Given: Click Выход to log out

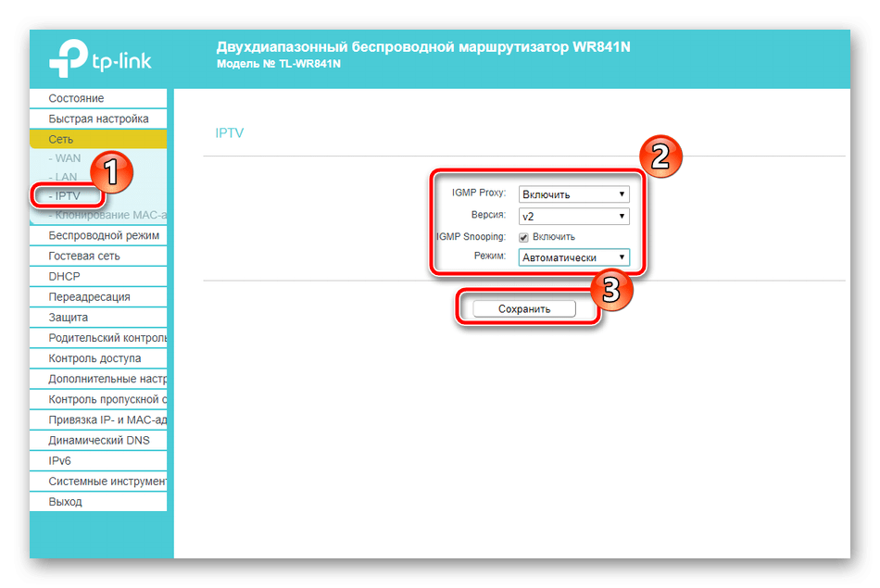Looking at the screenshot, I should coord(65,501).
